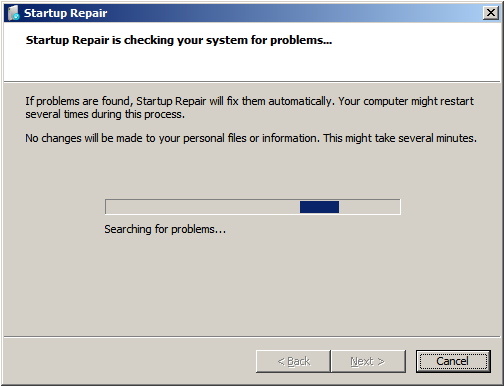
Task: Cancel the Startup Repair process
Action: [x=453, y=361]
